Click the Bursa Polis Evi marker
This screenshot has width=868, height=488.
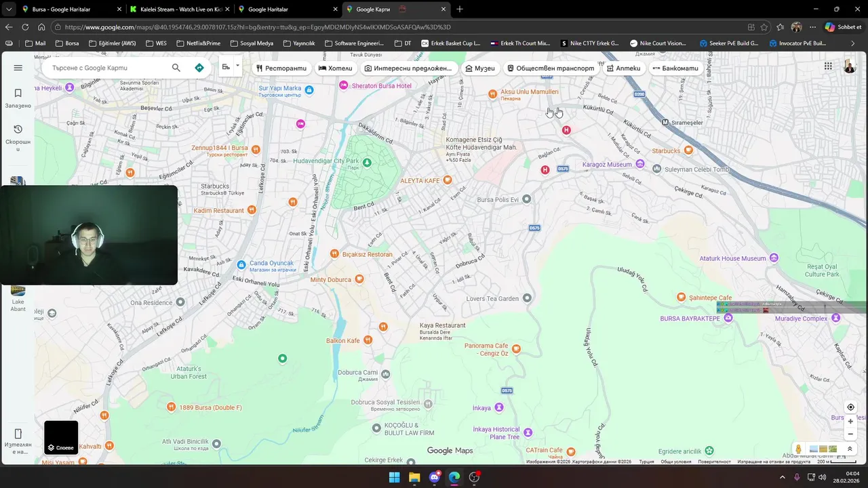(x=526, y=199)
